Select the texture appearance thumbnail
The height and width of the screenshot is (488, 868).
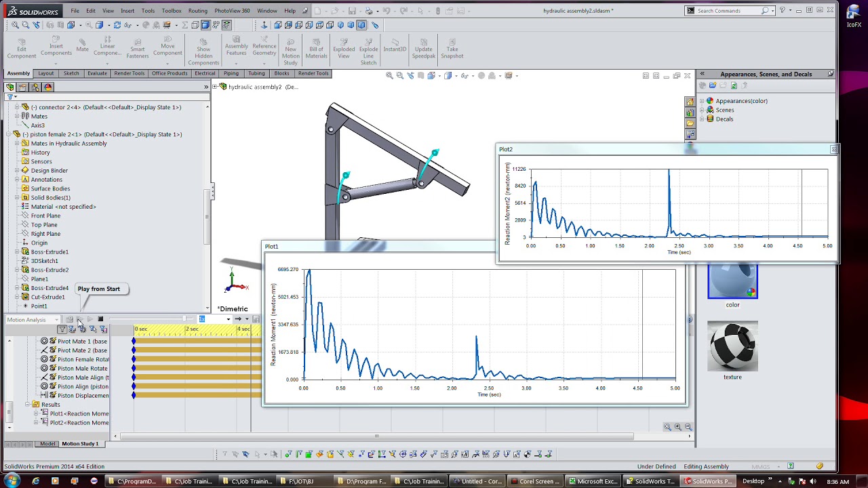[732, 346]
